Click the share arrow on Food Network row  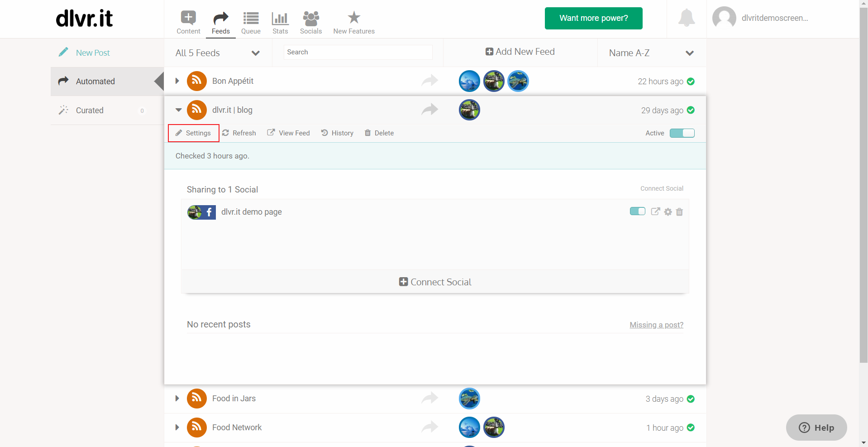[x=429, y=427]
